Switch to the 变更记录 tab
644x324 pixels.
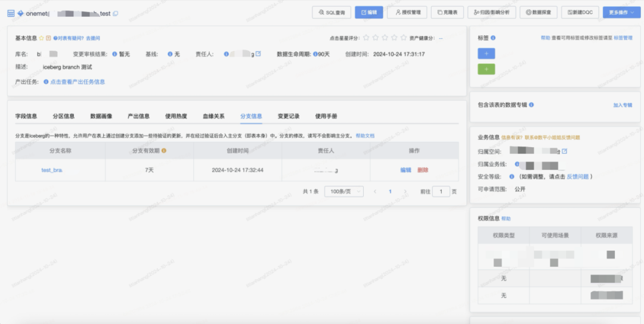(x=289, y=117)
